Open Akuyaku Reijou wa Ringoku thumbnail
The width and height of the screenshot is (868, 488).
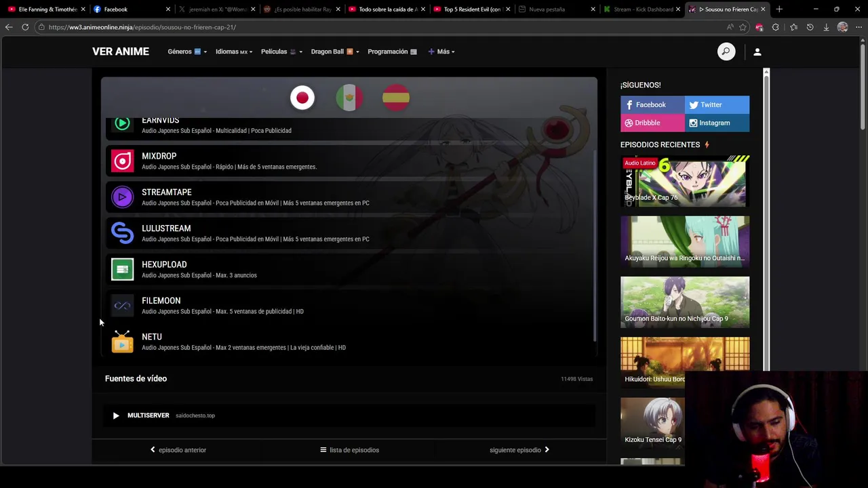[x=685, y=241]
